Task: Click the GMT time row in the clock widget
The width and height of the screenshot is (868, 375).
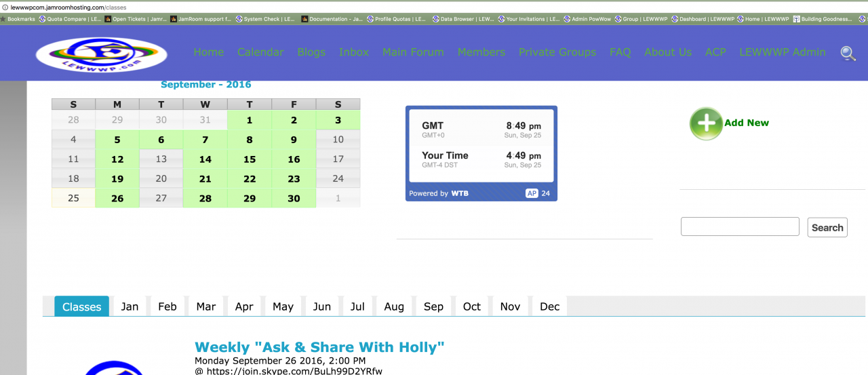Action: pos(481,130)
